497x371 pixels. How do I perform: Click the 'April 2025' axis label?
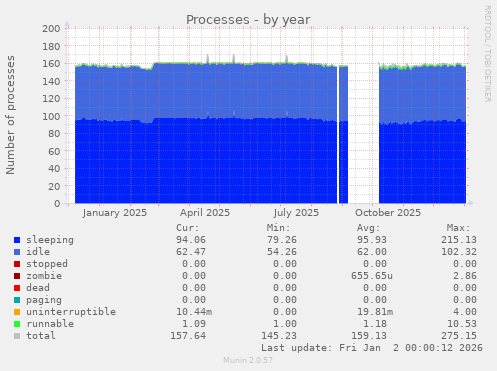205,213
